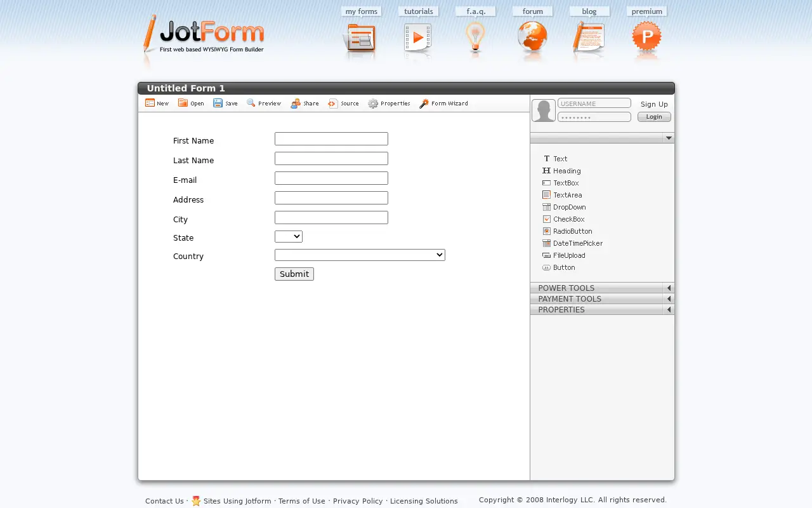
Task: Click the New form toolbar icon
Action: (157, 104)
